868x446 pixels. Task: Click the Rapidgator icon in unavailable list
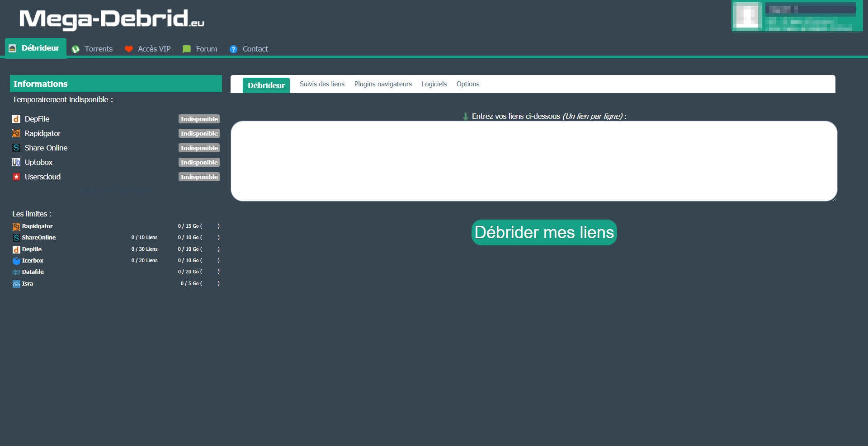(x=16, y=133)
